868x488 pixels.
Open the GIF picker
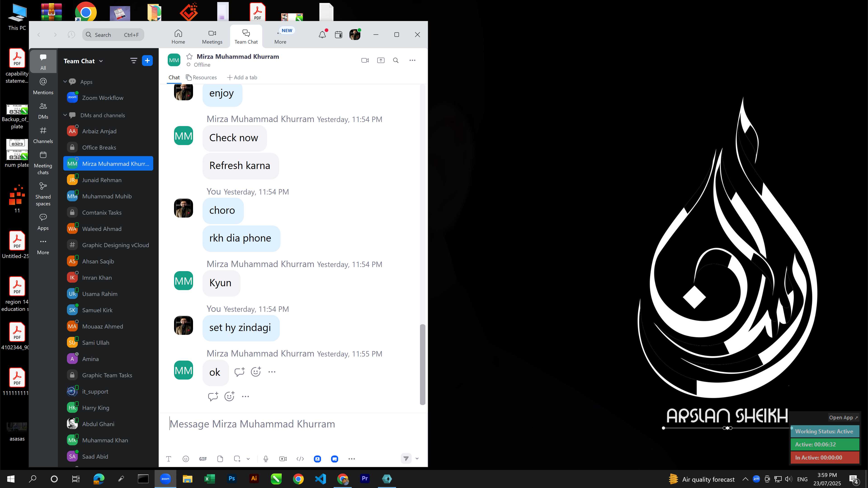point(203,459)
